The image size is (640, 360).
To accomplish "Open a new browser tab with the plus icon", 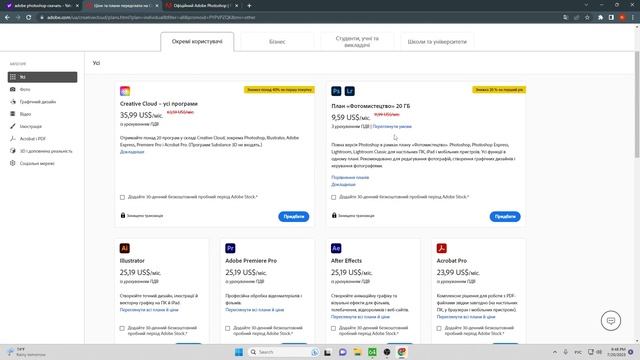I will pyautogui.click(x=249, y=6).
